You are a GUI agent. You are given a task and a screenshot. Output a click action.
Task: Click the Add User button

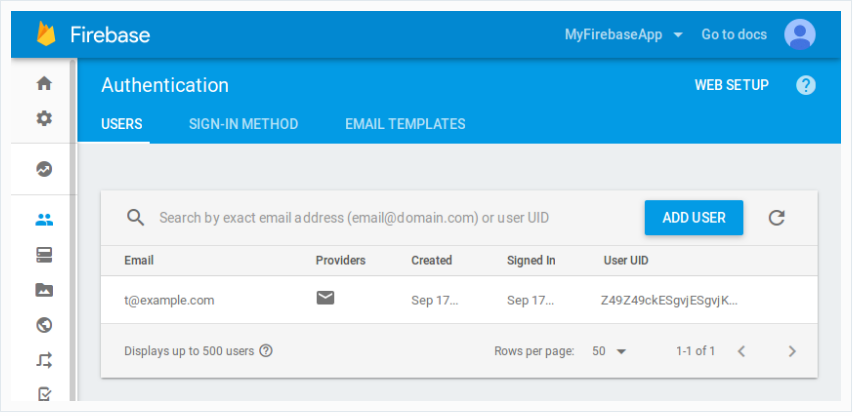click(x=693, y=217)
